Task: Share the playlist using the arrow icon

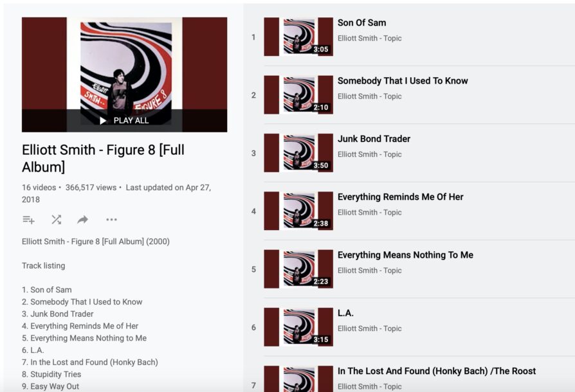Action: click(82, 220)
